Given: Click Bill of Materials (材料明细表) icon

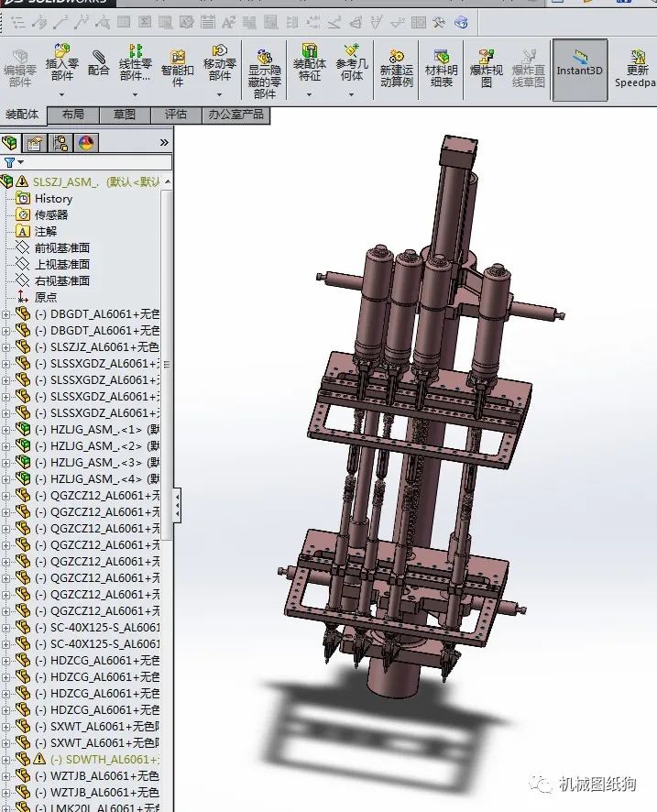Looking at the screenshot, I should (441, 56).
